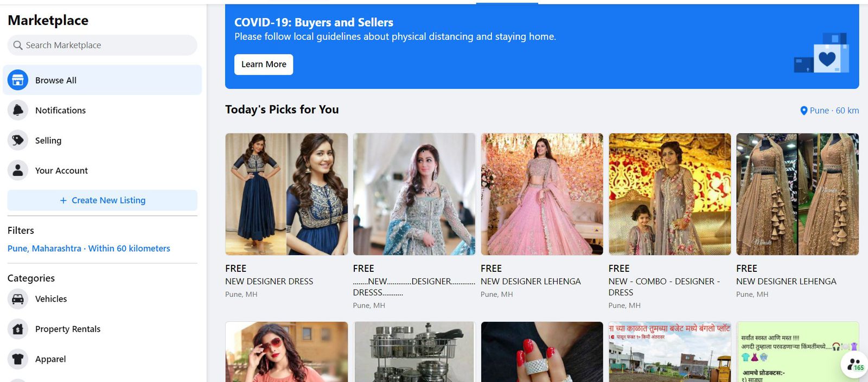Click the Apparel t-shirt icon
The height and width of the screenshot is (382, 868).
point(18,359)
